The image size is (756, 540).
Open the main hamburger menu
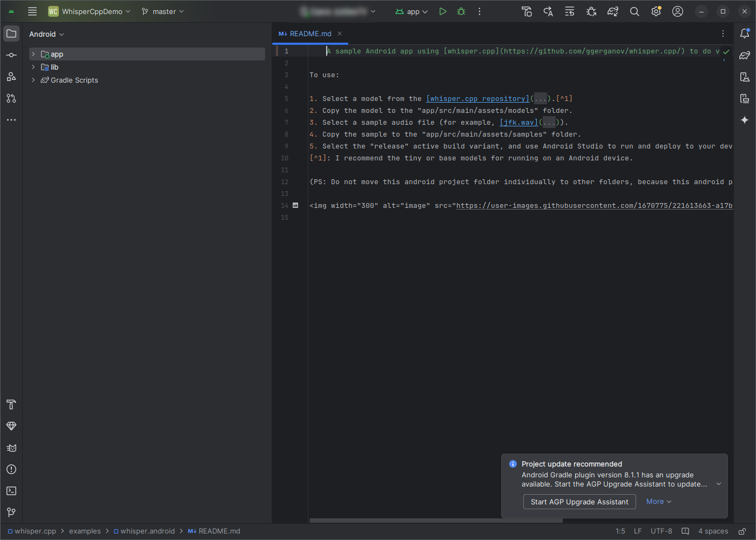tap(32, 11)
